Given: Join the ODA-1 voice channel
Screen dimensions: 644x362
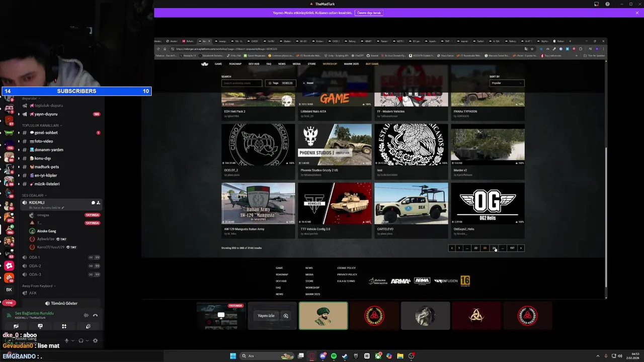Looking at the screenshot, I should [x=60, y=257].
